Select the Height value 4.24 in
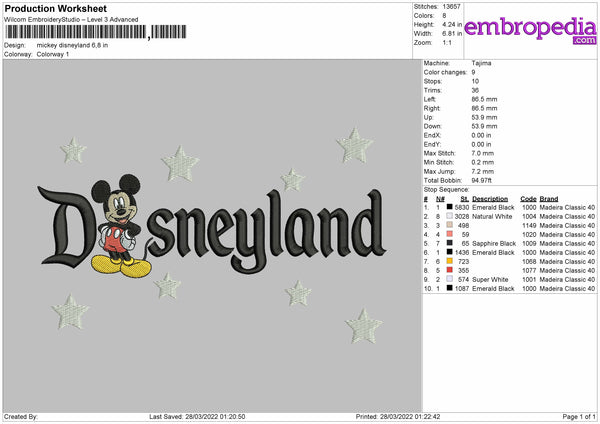 (452, 24)
